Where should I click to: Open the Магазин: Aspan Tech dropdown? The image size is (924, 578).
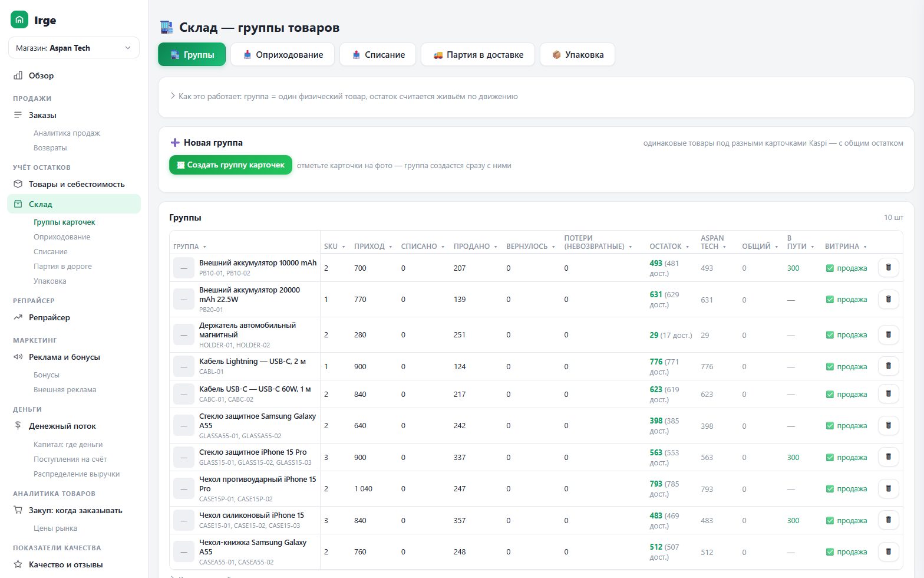click(x=74, y=48)
